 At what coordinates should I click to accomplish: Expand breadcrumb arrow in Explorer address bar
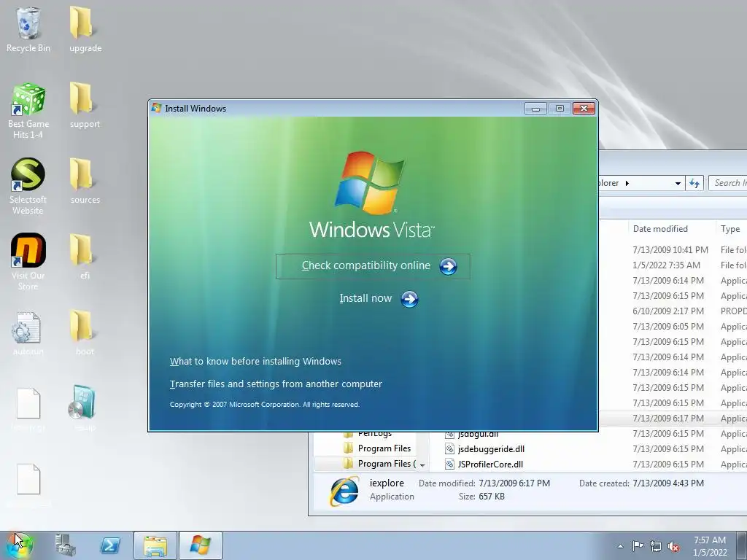(627, 183)
